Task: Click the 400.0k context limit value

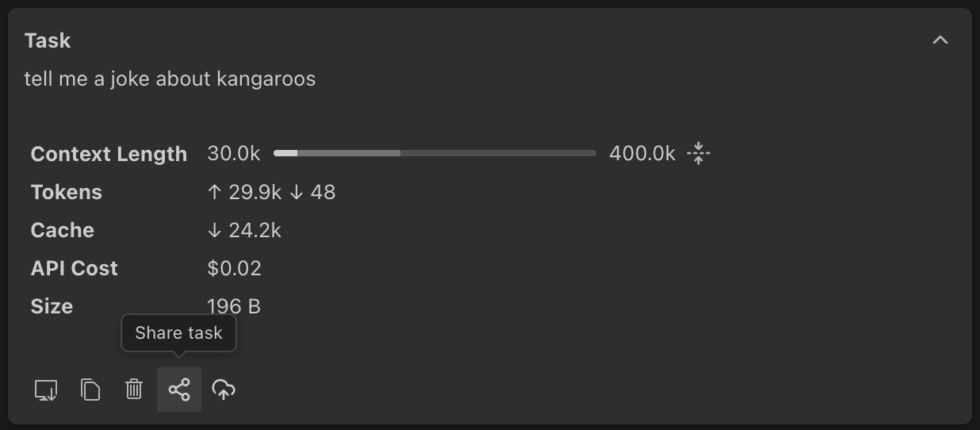Action: click(642, 154)
